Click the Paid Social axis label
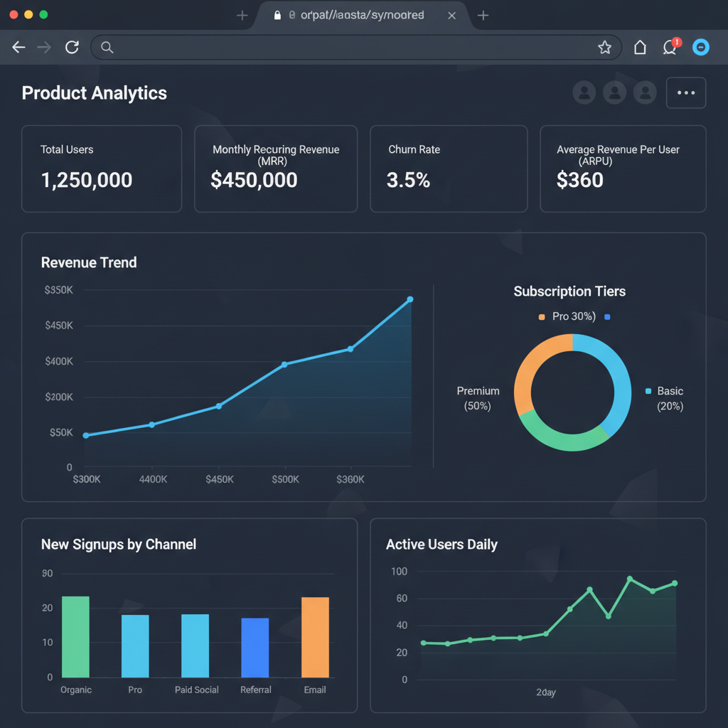This screenshot has height=728, width=728. [196, 690]
